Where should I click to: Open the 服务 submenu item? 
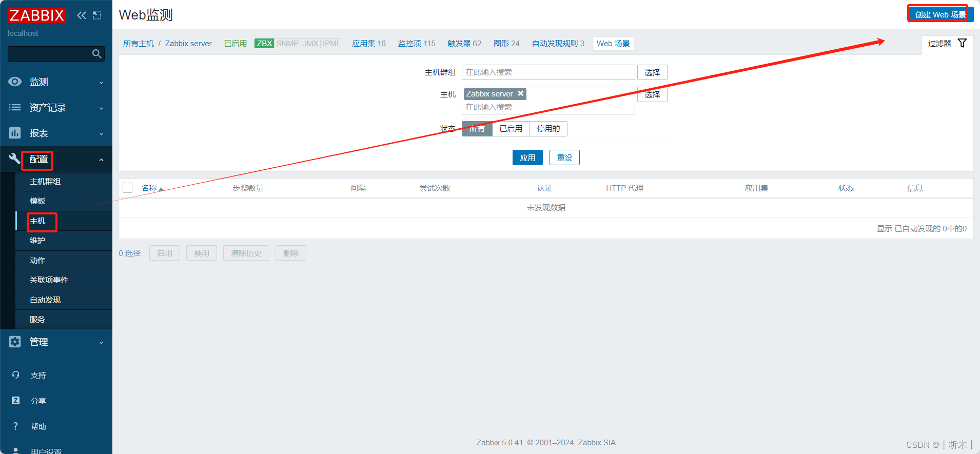click(x=64, y=320)
